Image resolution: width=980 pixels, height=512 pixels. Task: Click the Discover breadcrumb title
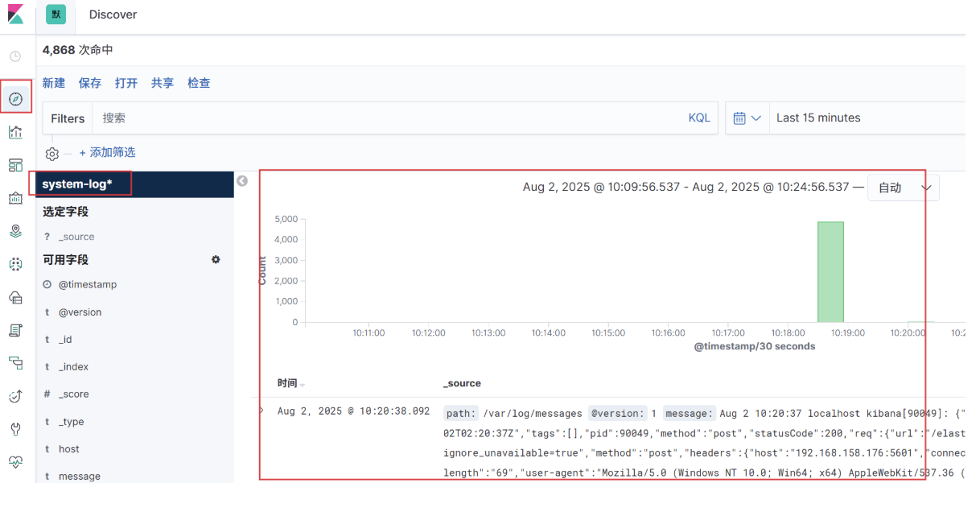(x=113, y=14)
